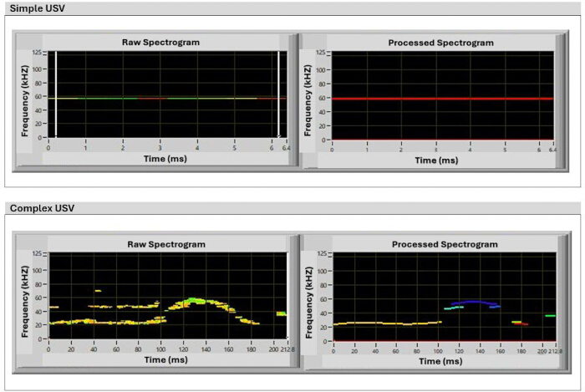Screen dimensions: 585x392
Task: Click Time (ms) label under Simple raw spectrogram
Action: [165, 159]
